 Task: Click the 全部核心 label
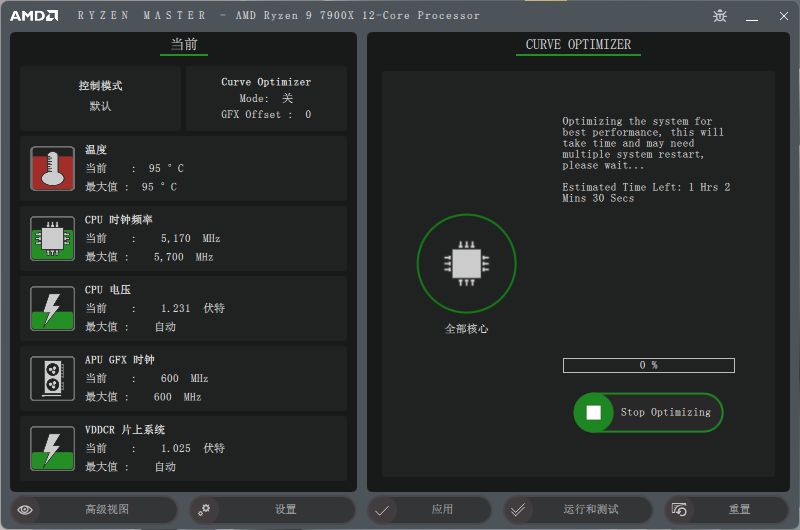[466, 329]
